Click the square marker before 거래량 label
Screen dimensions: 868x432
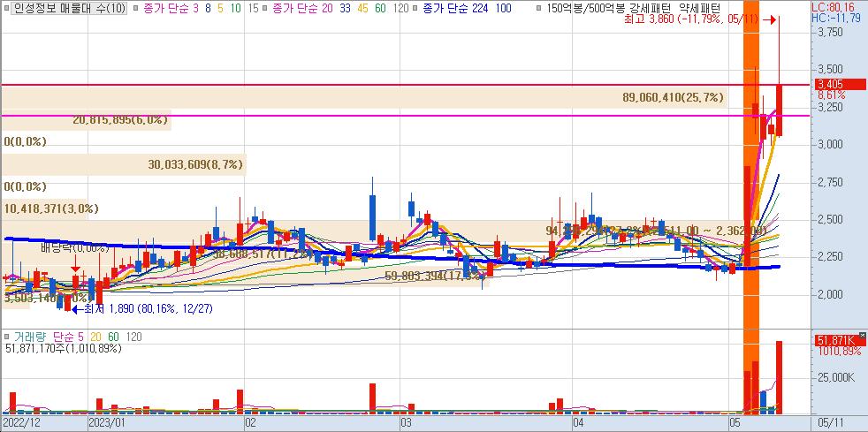[5, 337]
